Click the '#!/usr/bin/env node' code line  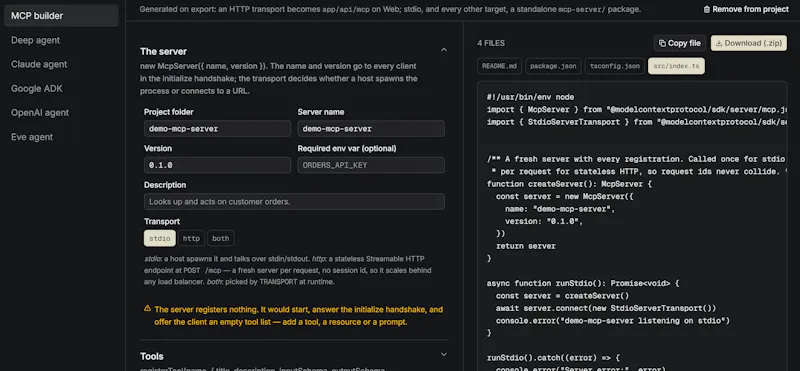pos(531,97)
